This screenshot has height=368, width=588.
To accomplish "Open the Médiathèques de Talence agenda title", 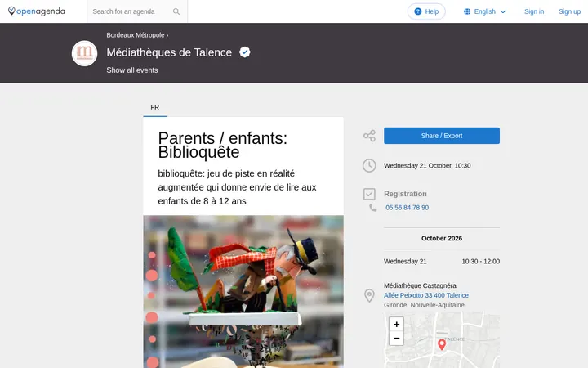I will pos(169,52).
